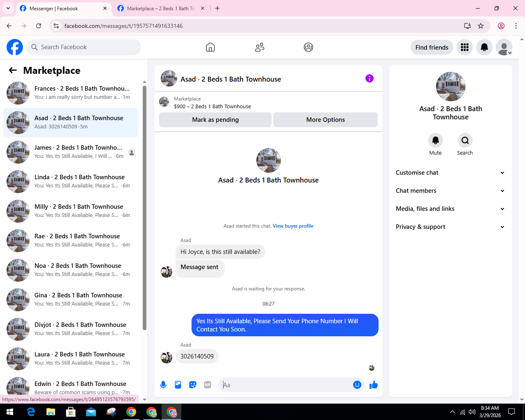
Task: Open the notifications bell in header
Action: [484, 47]
